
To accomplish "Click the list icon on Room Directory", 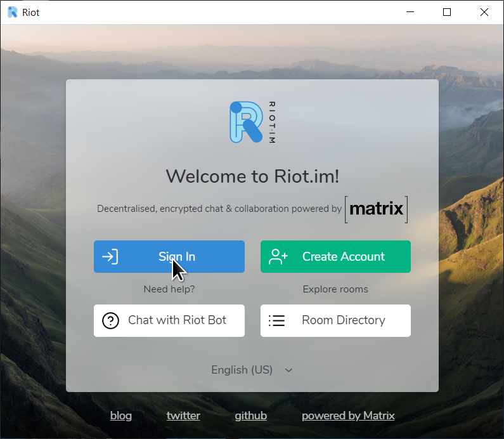I will coord(276,321).
